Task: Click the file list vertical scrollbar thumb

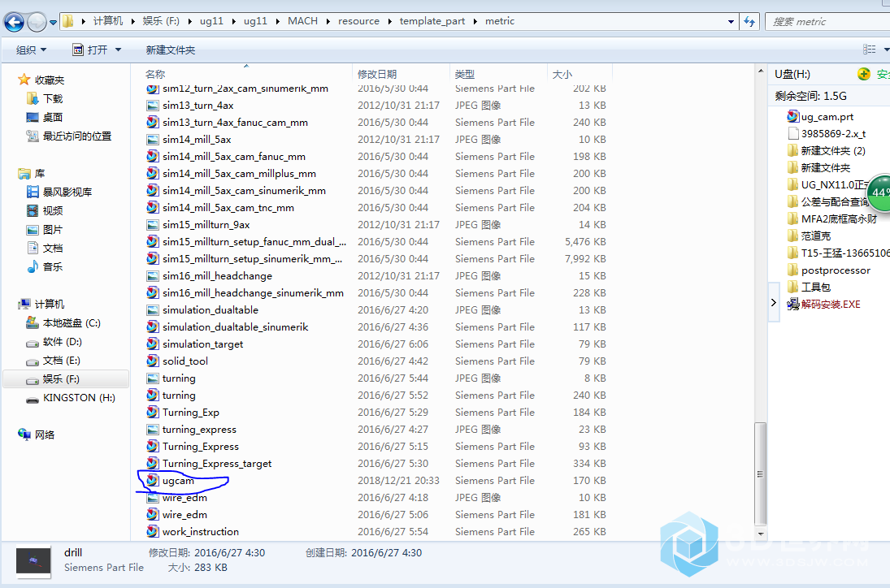Action: click(x=760, y=474)
